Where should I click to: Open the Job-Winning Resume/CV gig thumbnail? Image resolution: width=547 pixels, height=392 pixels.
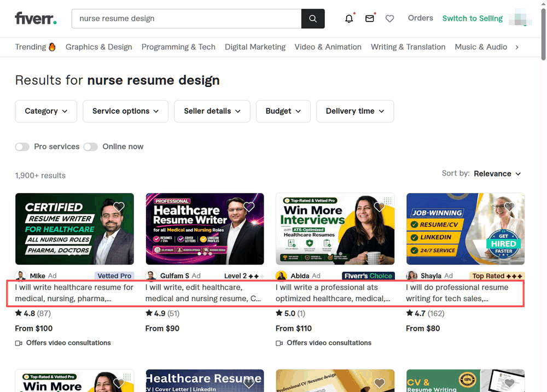pyautogui.click(x=465, y=229)
